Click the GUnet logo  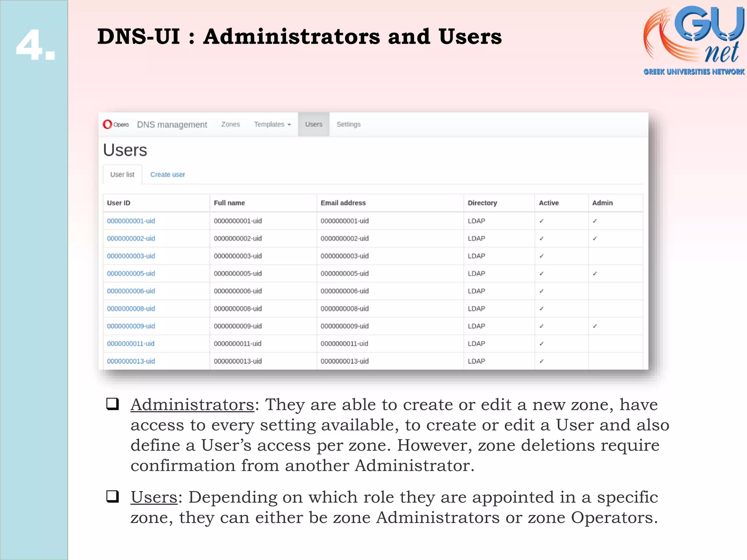pos(694,40)
